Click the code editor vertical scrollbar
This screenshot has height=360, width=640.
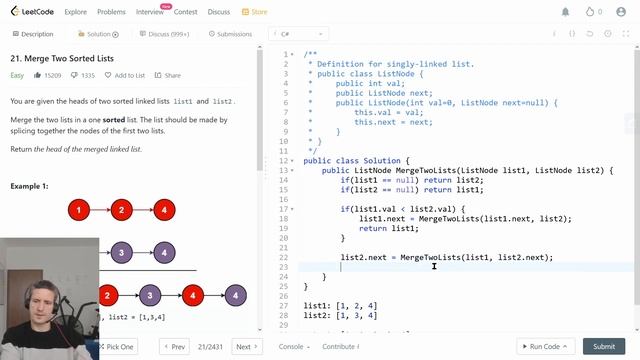(x=637, y=176)
